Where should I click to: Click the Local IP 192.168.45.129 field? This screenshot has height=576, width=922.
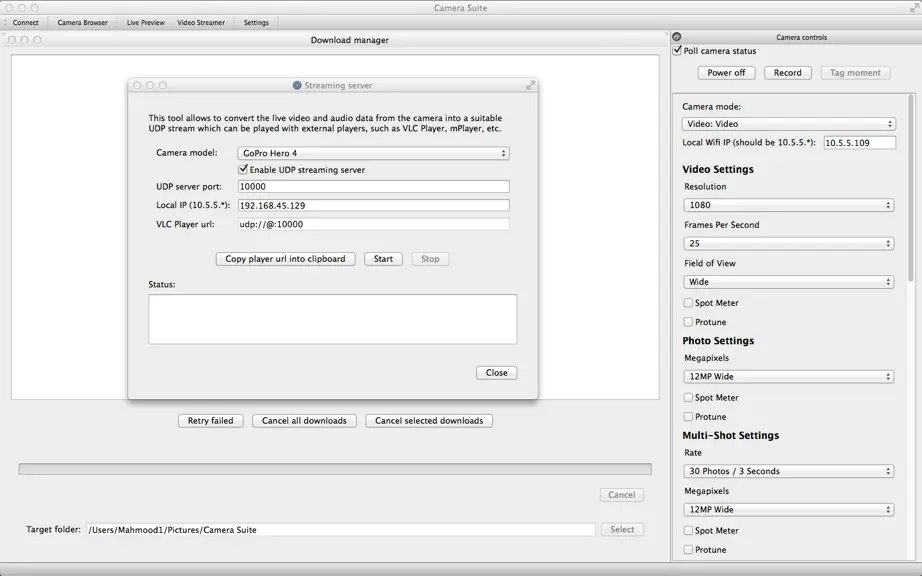click(374, 205)
